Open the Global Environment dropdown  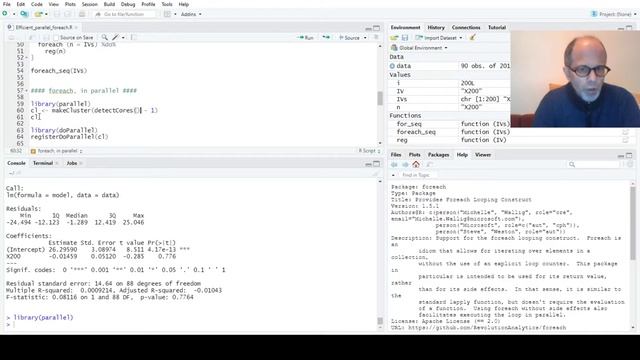click(x=419, y=48)
